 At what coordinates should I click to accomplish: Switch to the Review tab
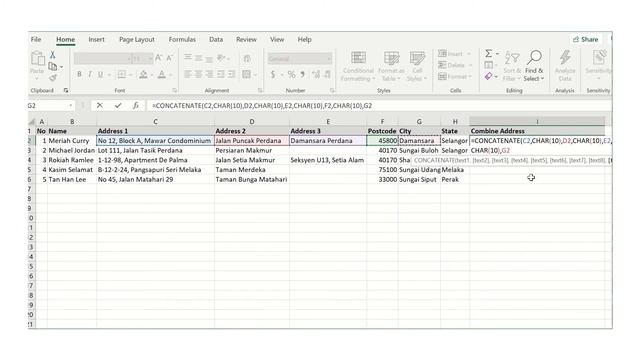tap(246, 40)
